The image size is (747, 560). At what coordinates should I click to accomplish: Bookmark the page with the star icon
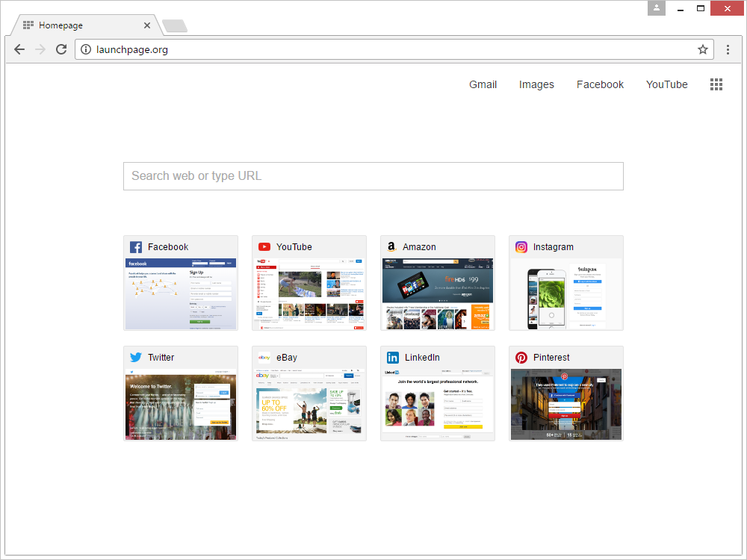pos(702,49)
